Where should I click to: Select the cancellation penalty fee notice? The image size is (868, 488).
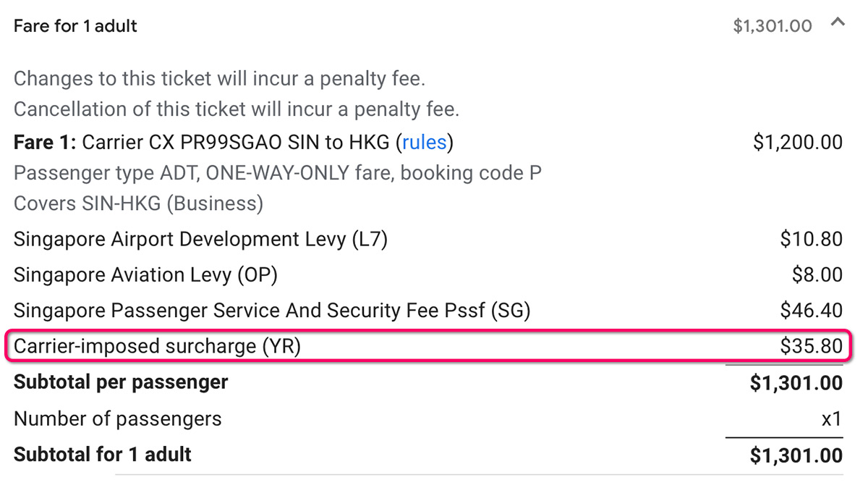point(236,109)
